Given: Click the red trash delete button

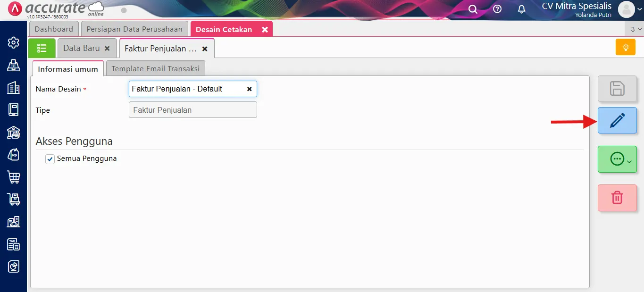Looking at the screenshot, I should 617,197.
